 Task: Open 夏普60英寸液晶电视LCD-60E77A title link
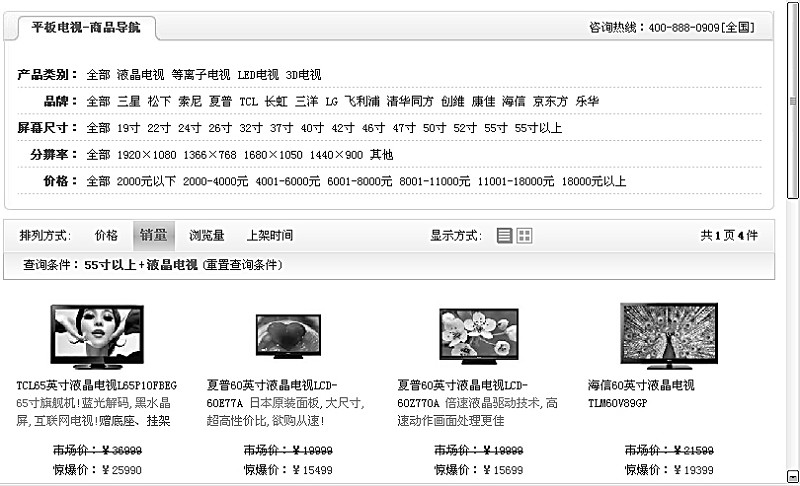272,394
